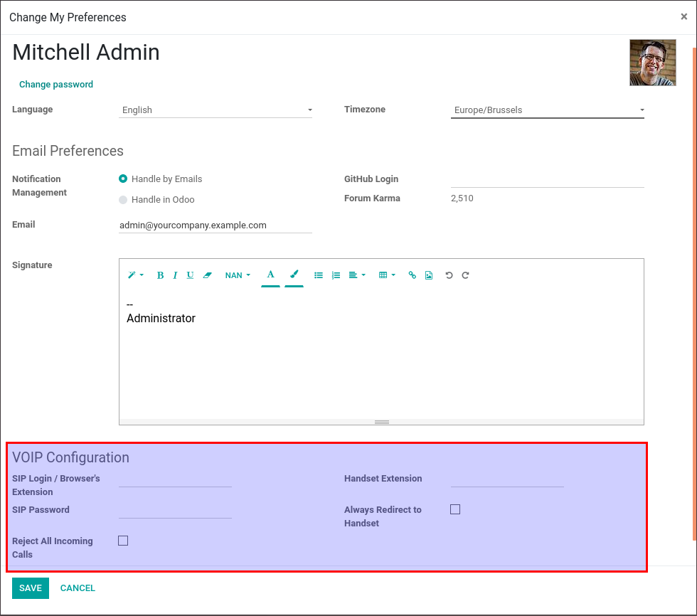Expand the NAN font size dropdown

coord(238,275)
